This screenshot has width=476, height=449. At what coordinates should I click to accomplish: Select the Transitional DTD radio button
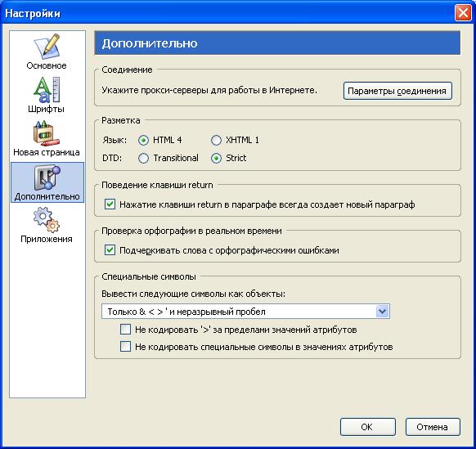[x=143, y=158]
